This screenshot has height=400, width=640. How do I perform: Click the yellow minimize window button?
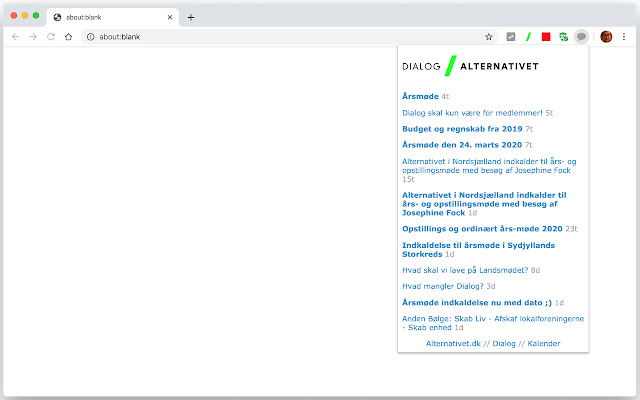(x=25, y=16)
